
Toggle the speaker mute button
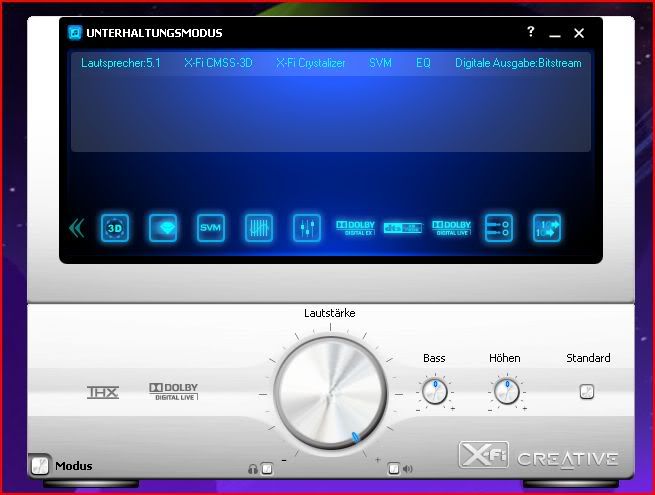394,469
